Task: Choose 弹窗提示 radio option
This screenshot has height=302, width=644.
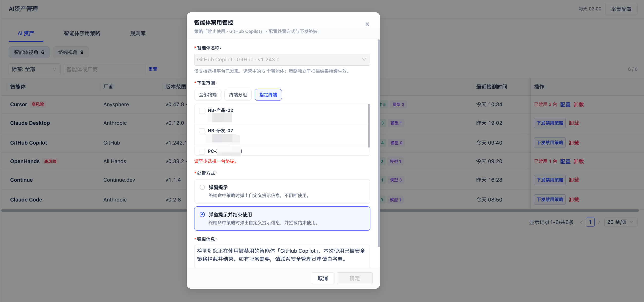Action: (202, 187)
